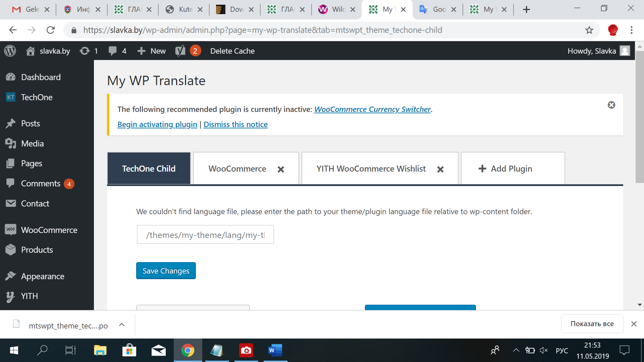Click the Begin activating plugin link
Viewport: 644px width, 362px height.
click(x=157, y=124)
